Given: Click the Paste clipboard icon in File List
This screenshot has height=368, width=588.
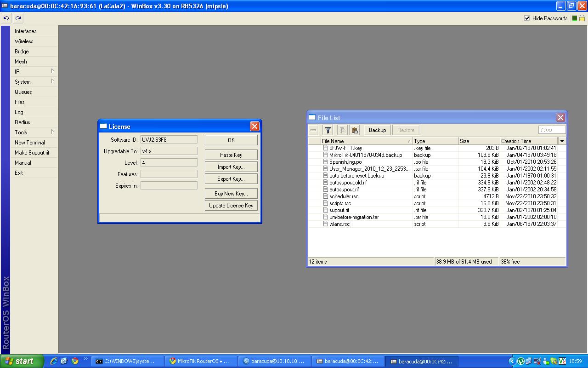Looking at the screenshot, I should [x=354, y=130].
